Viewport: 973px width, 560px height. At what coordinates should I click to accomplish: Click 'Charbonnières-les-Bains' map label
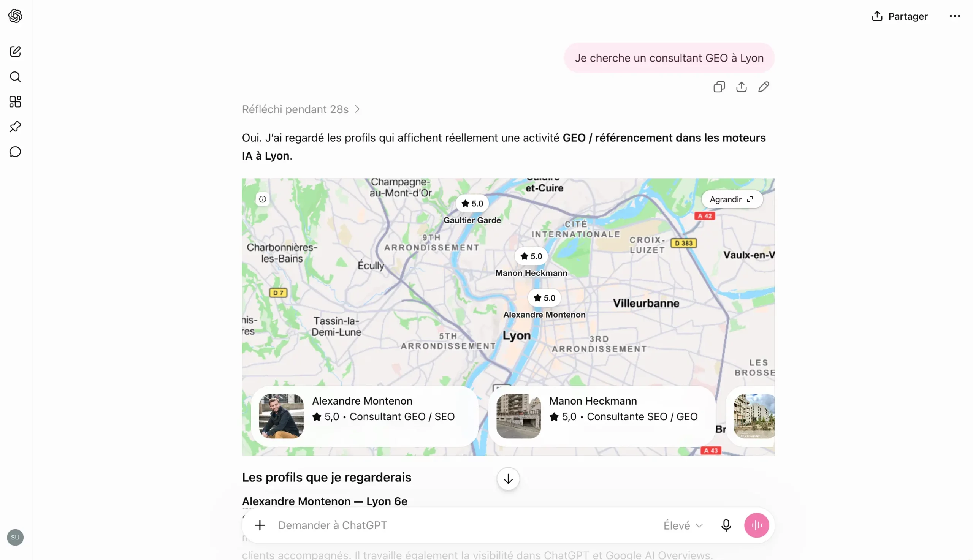282,253
